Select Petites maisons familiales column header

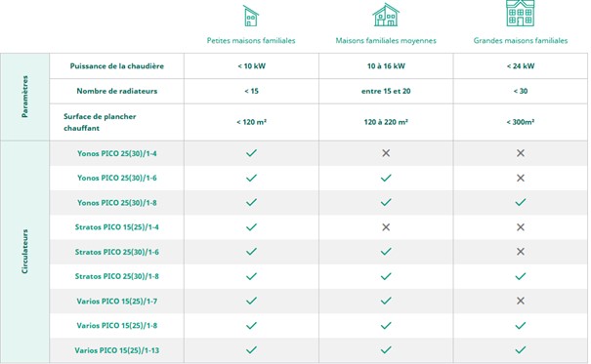251,41
